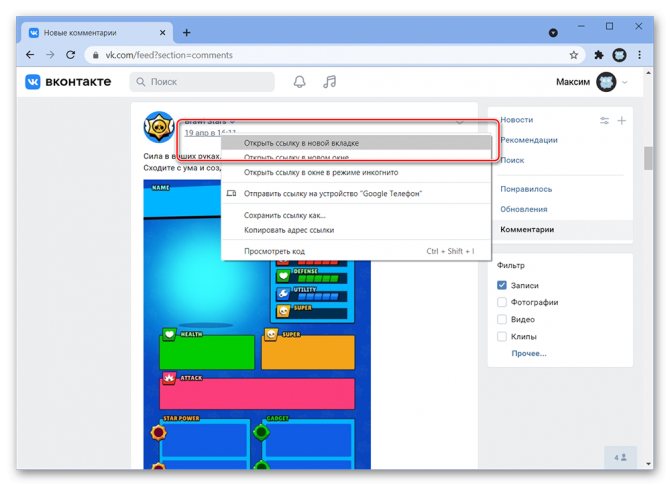Open the "Понравилось" feed section
Viewport: 670px width, 486px height.
526,189
